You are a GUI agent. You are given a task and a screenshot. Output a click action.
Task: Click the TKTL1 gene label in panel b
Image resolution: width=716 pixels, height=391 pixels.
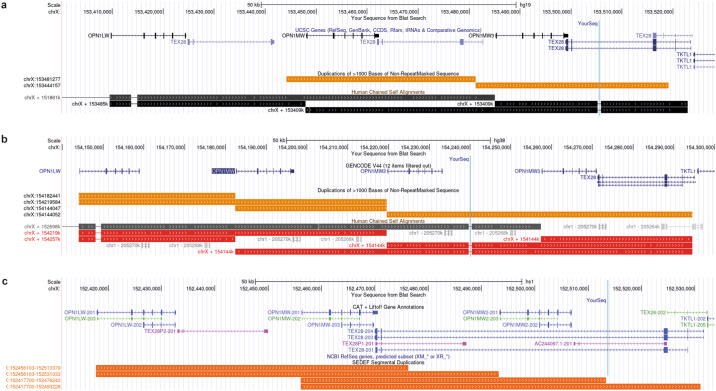coord(688,171)
